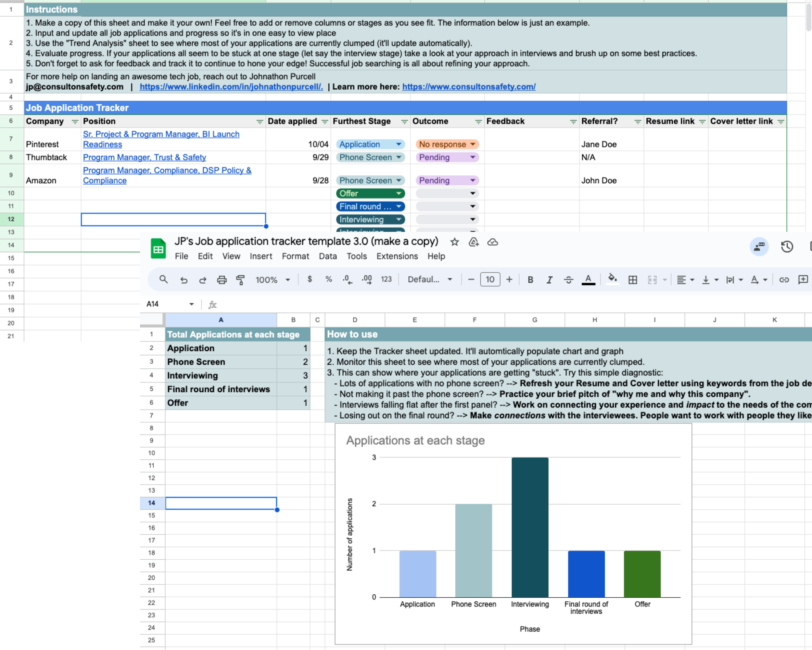Click the strikethrough formatting icon
The width and height of the screenshot is (812, 650).
tap(568, 279)
